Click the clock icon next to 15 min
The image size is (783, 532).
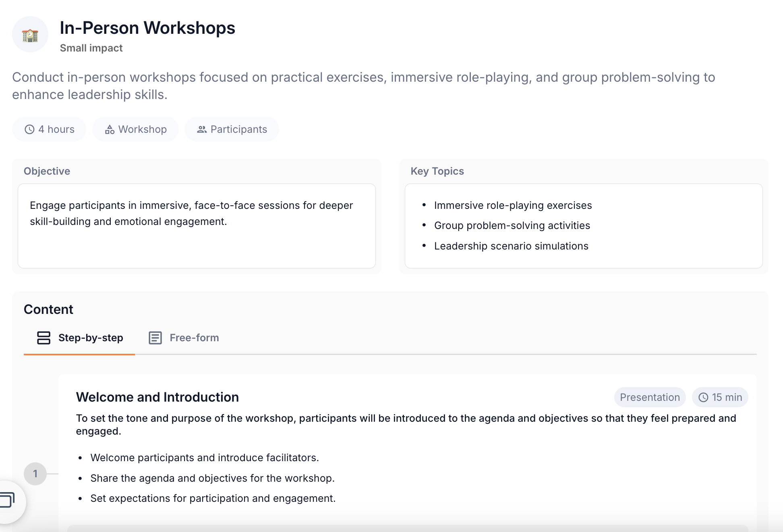click(703, 398)
